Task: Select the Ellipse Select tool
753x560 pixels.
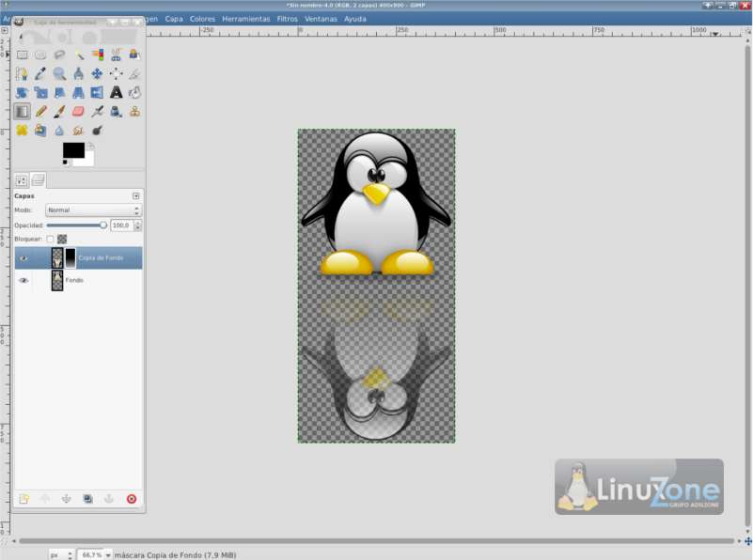Action: pos(40,54)
